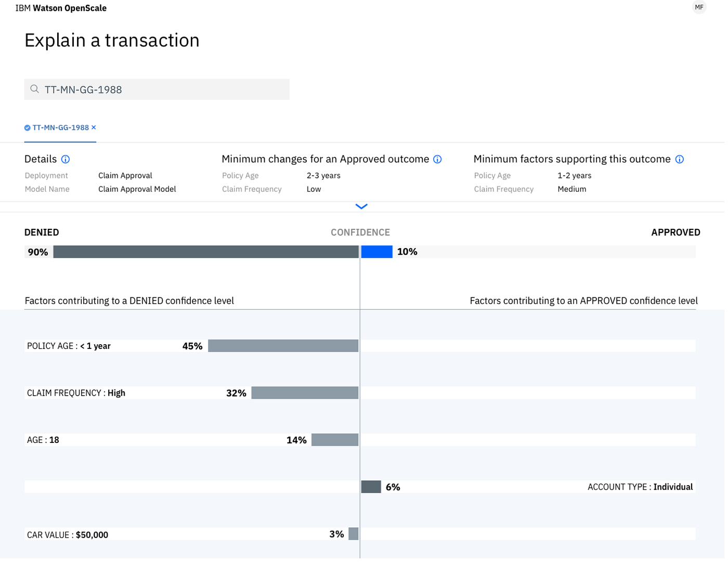The height and width of the screenshot is (562, 728).
Task: Click the blue 10% APPROVED confidence bar
Action: pos(376,252)
